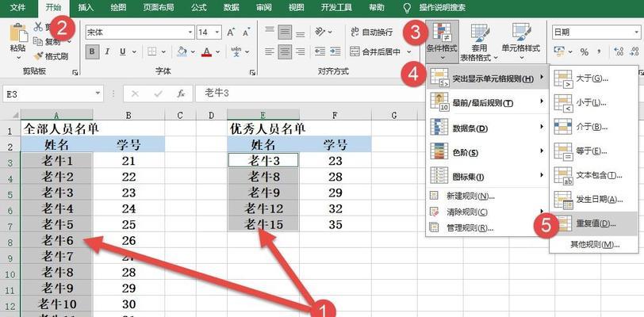Open the Merge and Center dropdown arrow
The height and width of the screenshot is (317, 644).
coord(408,52)
